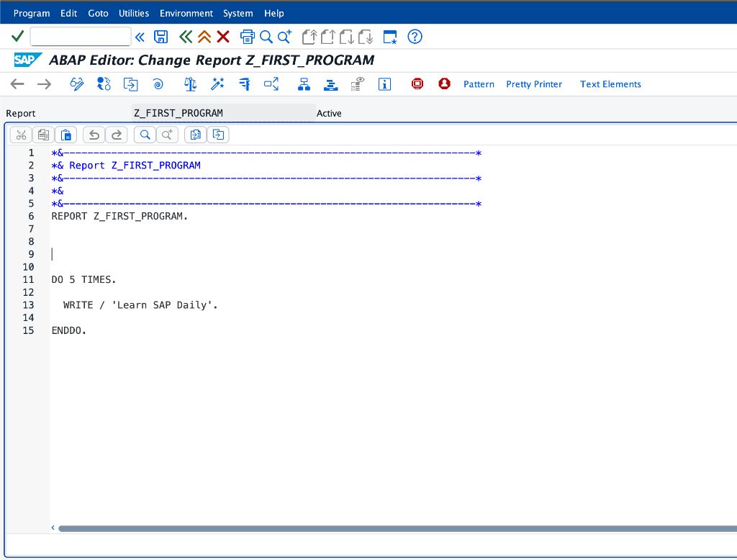Image resolution: width=737 pixels, height=560 pixels.
Task: Paste with the editor clipboard icon
Action: point(65,135)
